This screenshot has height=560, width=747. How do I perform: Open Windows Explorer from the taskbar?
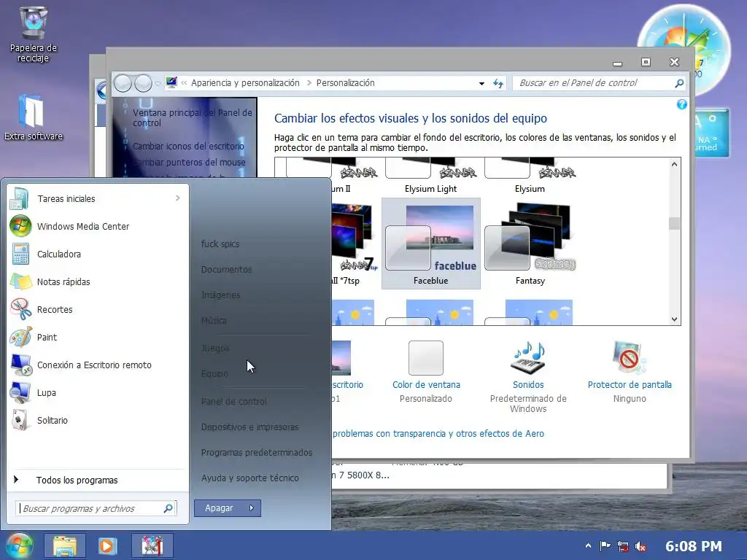65,545
